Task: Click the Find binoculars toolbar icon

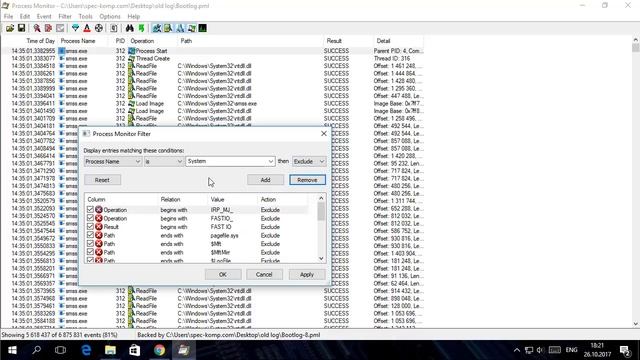Action: 129,28
